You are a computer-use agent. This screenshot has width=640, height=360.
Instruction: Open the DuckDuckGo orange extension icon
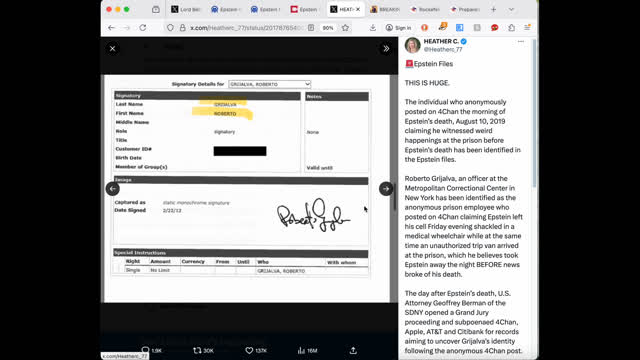(x=424, y=28)
